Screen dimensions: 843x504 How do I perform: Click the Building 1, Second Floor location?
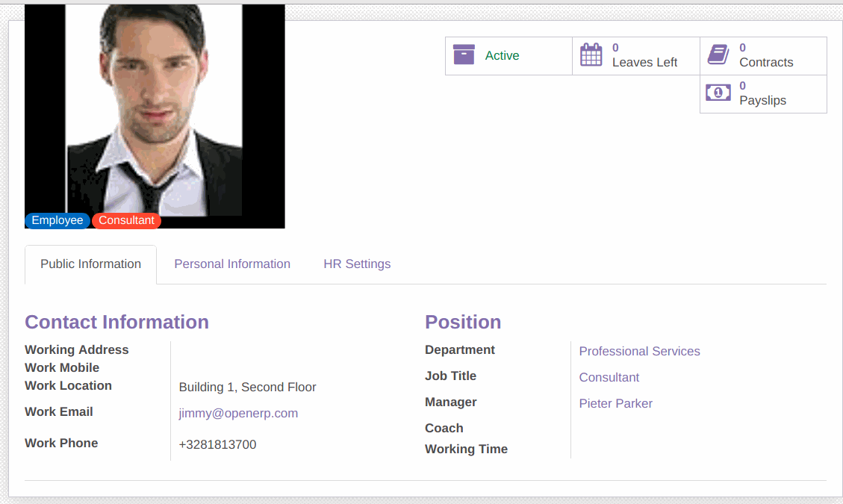coord(247,388)
